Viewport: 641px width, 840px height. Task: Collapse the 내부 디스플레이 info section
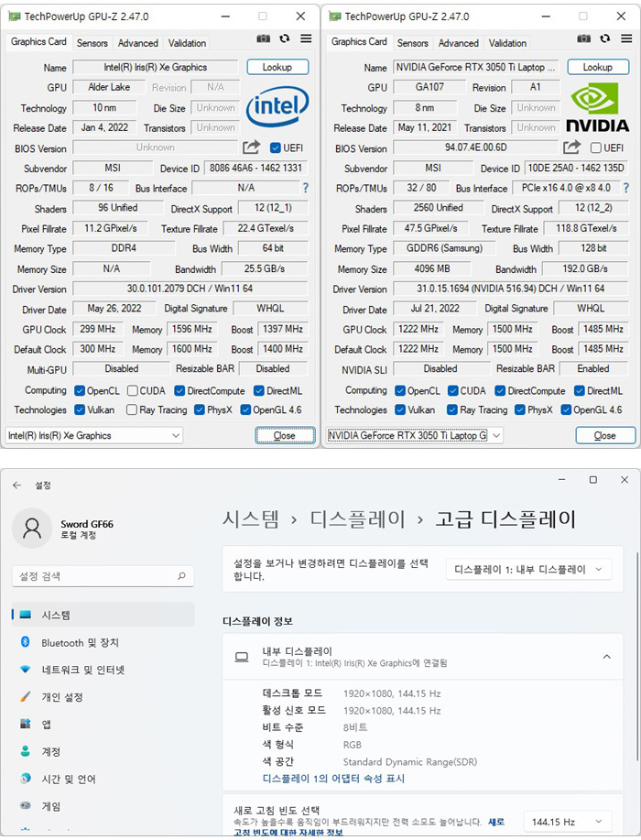coord(607,657)
